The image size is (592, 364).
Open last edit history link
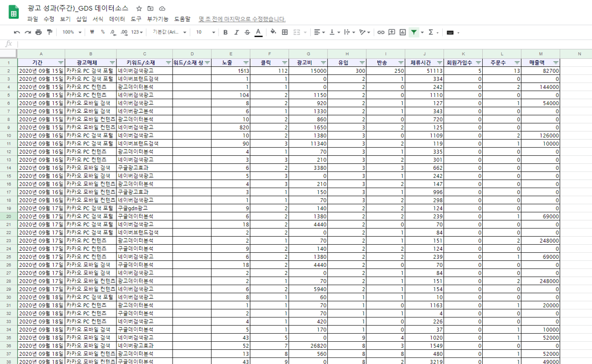click(x=242, y=19)
